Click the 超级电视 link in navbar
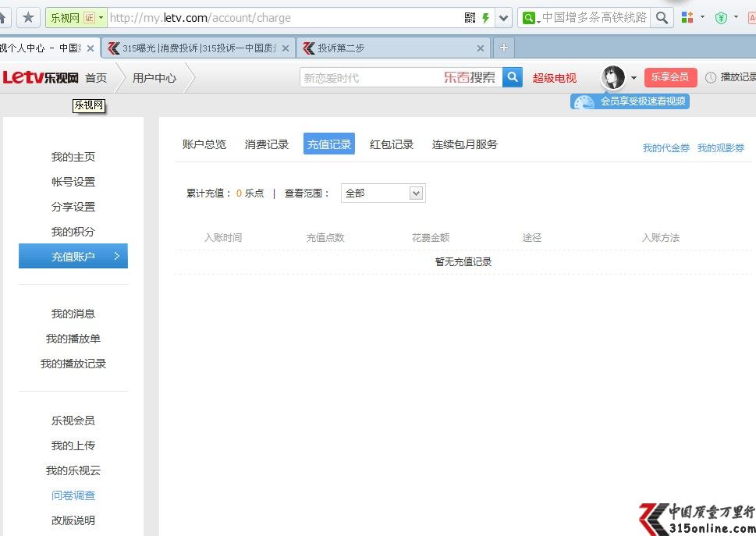The width and height of the screenshot is (756, 536). (x=554, y=77)
